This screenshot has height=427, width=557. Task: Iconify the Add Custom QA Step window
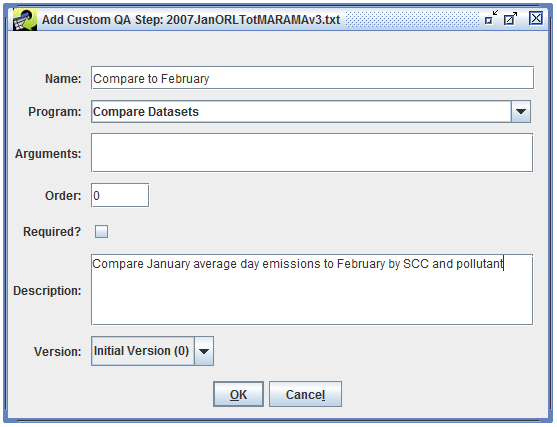point(491,18)
